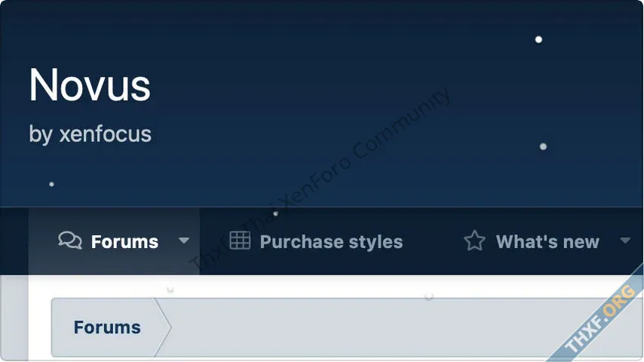Screen dimensions: 644x362
Task: Go to the Forums breadcrumb link
Action: (x=107, y=327)
